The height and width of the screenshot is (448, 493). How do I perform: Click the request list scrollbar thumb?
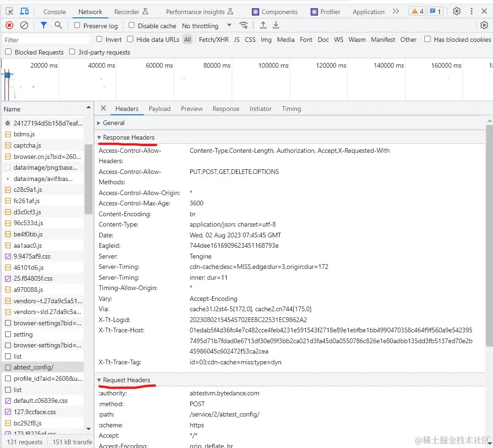tap(89, 179)
